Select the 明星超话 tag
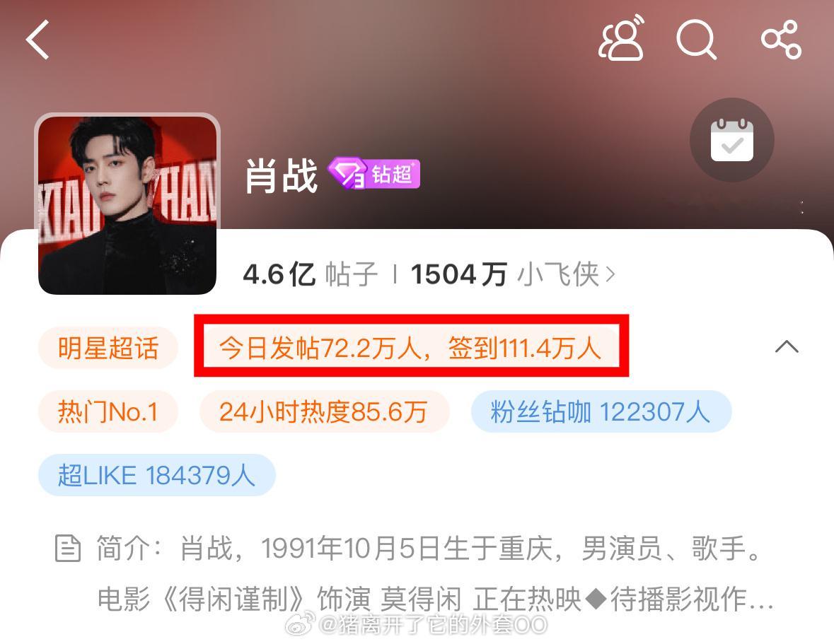The height and width of the screenshot is (644, 834). click(108, 348)
